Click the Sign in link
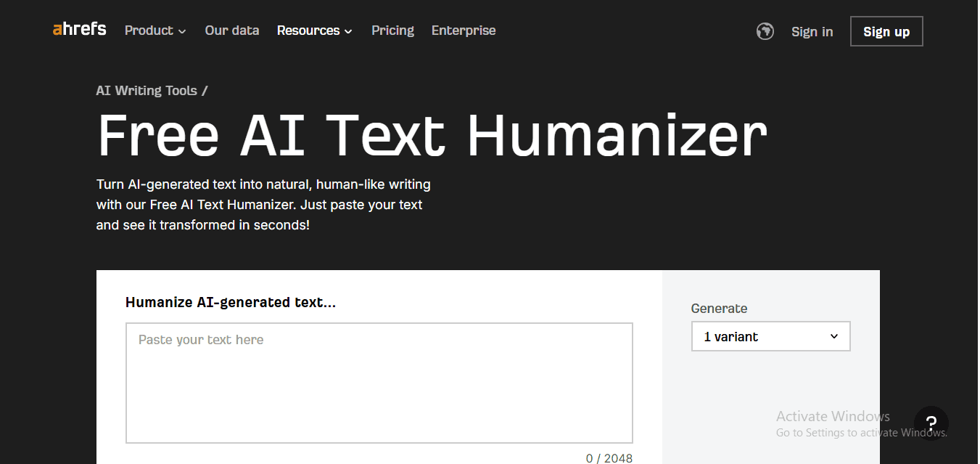Image resolution: width=980 pixels, height=464 pixels. (x=812, y=31)
